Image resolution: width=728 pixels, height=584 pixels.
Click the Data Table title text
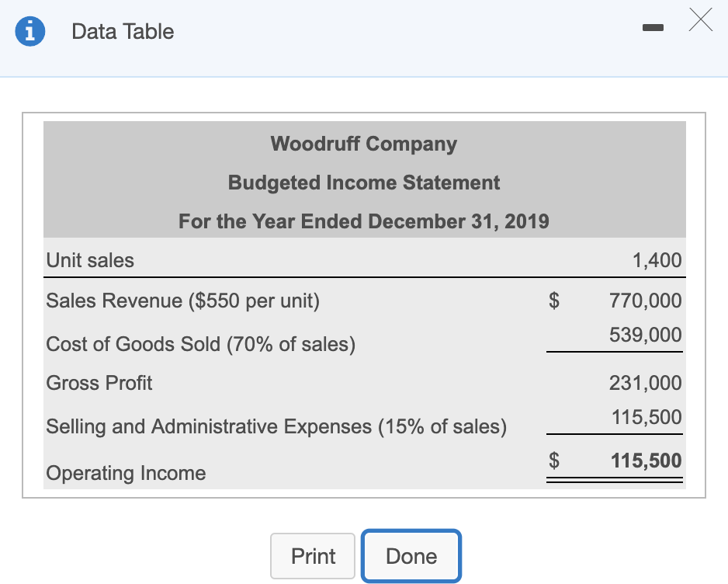pos(123,32)
